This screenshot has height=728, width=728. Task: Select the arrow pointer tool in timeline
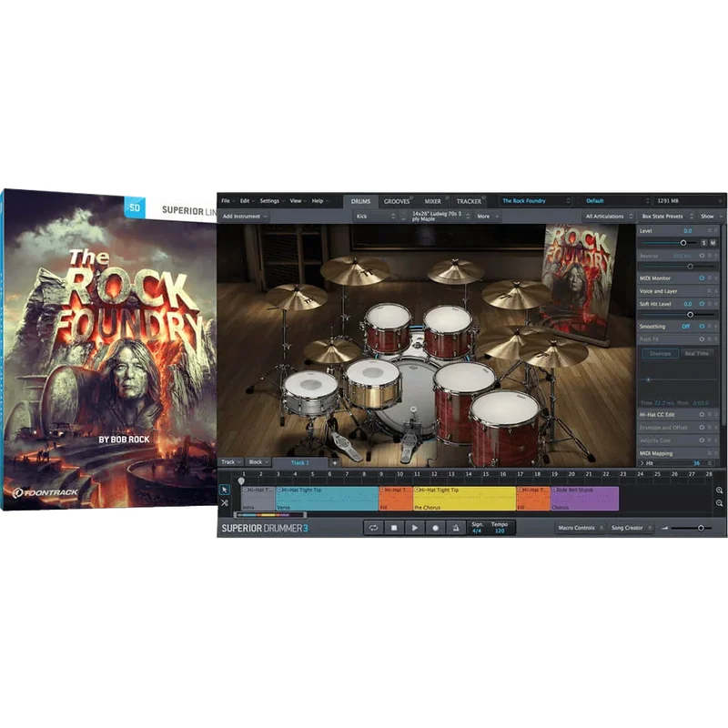point(225,490)
